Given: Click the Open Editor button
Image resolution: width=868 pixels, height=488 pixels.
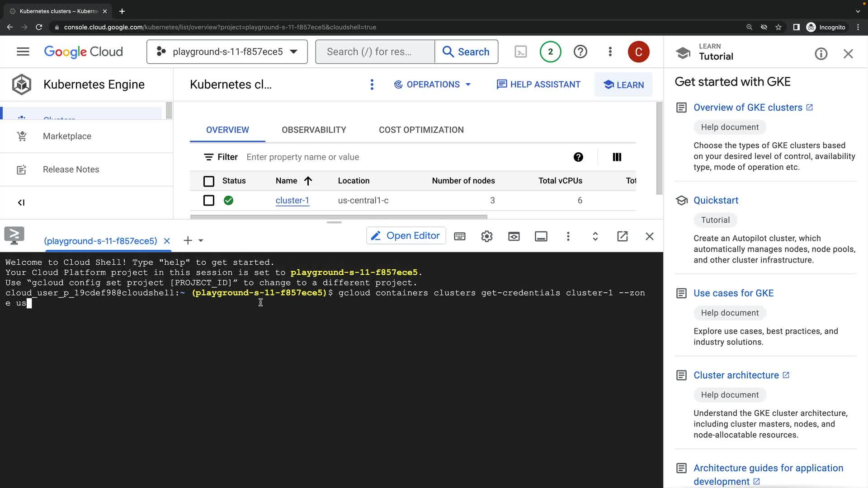Looking at the screenshot, I should [x=406, y=236].
